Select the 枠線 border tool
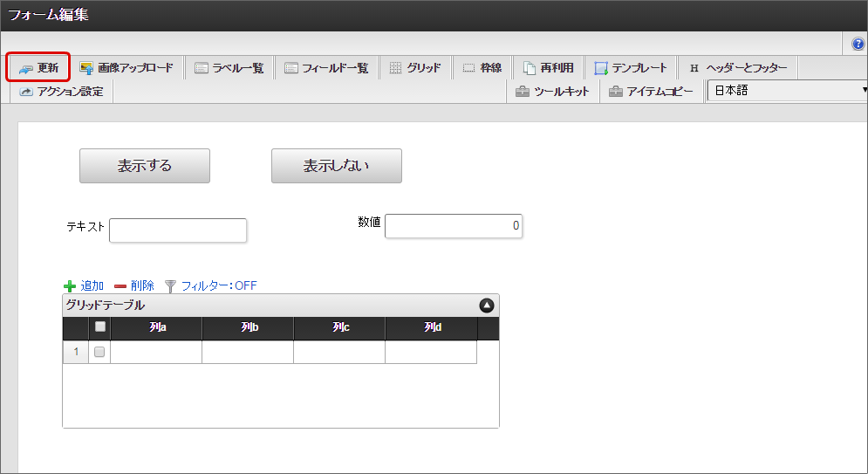Viewport: 868px width, 474px height. tap(482, 67)
